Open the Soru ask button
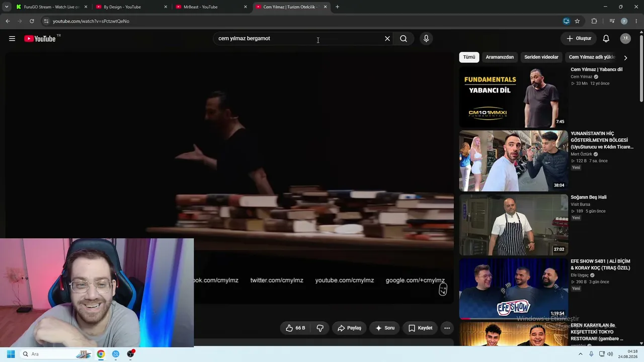 click(x=385, y=328)
